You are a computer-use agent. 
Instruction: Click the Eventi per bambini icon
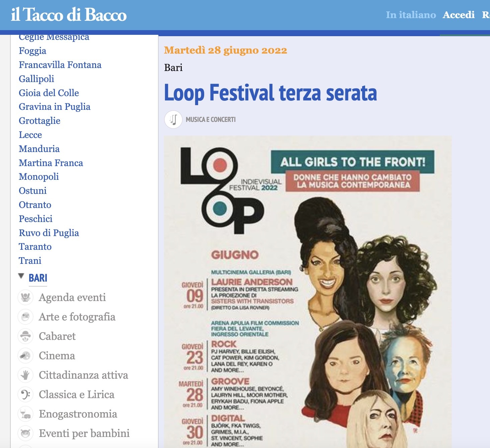click(25, 433)
